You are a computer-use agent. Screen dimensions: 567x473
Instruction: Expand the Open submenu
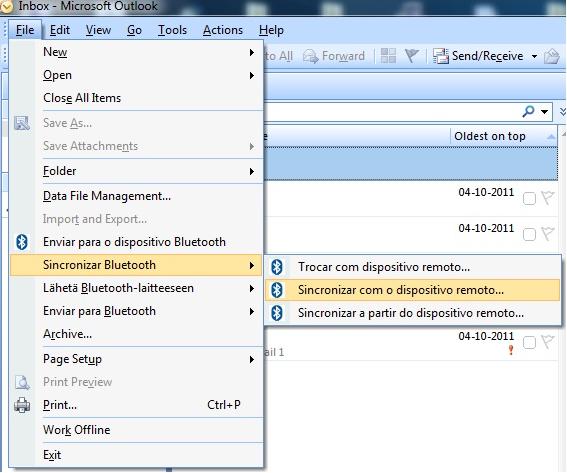[252, 76]
